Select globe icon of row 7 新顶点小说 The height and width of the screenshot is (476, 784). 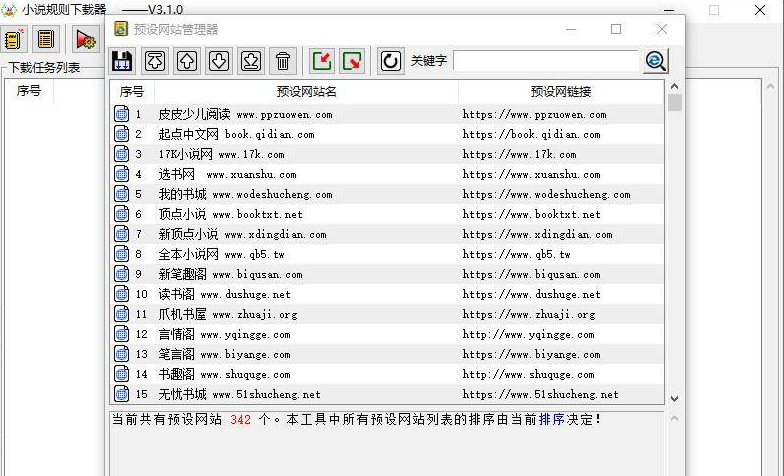pos(122,234)
